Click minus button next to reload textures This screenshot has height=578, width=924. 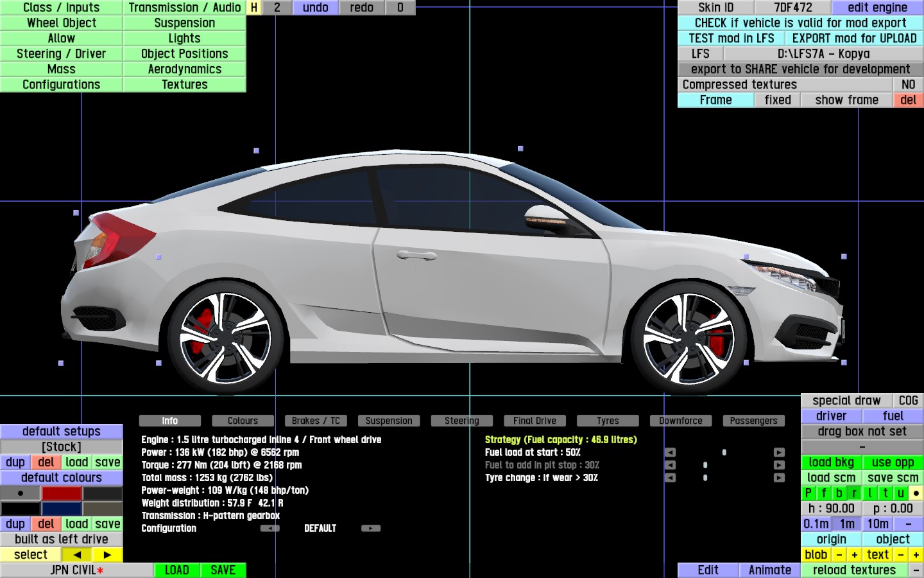point(916,570)
